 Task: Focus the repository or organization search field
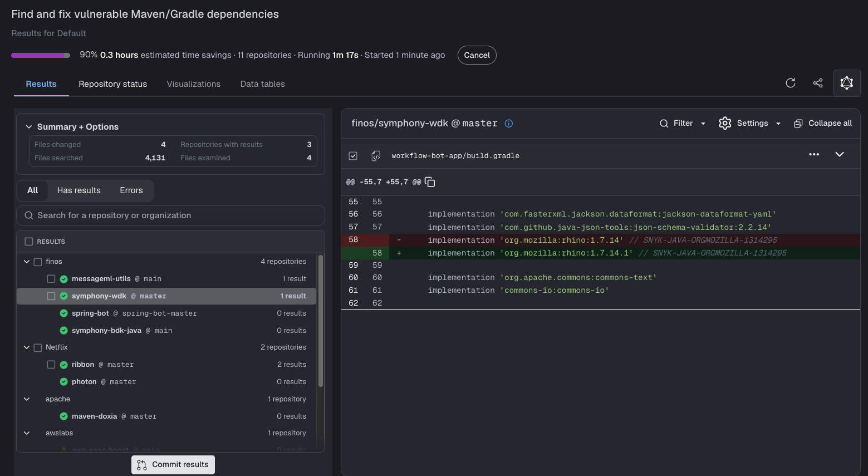pyautogui.click(x=170, y=215)
